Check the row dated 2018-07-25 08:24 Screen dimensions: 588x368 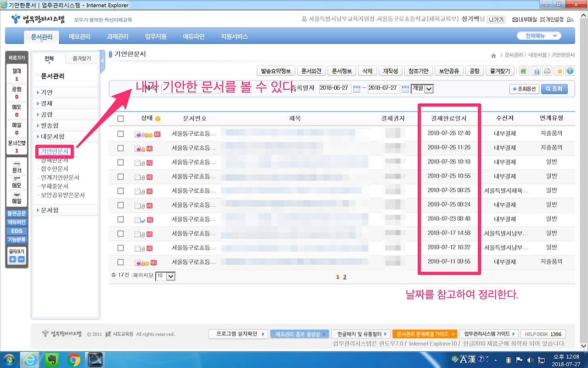point(121,205)
